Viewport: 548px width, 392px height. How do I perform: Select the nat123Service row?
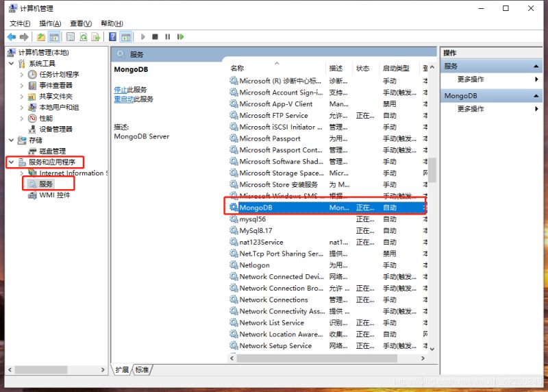click(328, 242)
